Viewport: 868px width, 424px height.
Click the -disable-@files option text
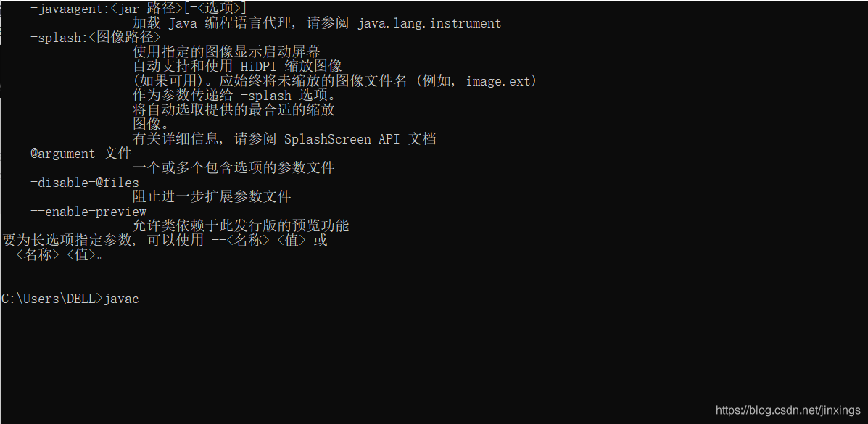coord(84,183)
